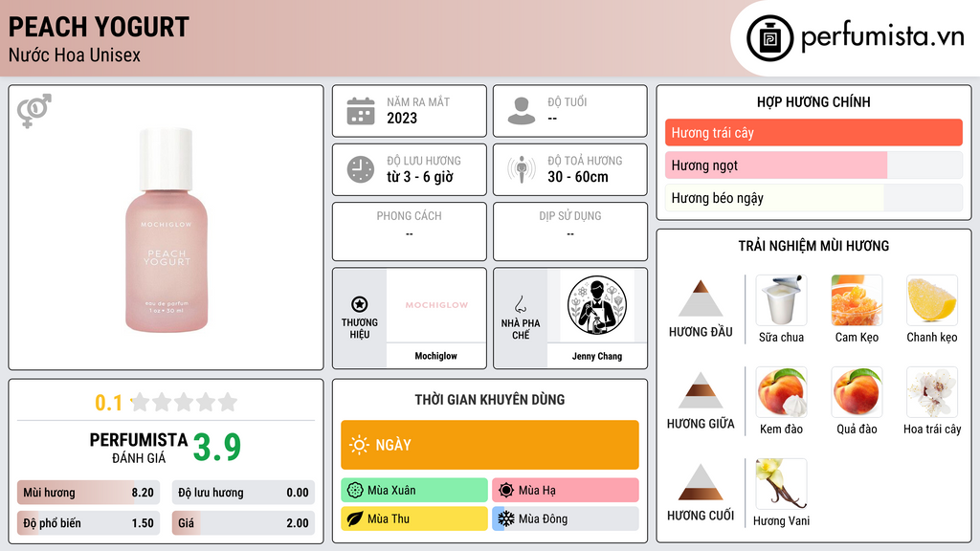
Task: Click the Thời gian khuyên dùng heading
Action: (490, 399)
